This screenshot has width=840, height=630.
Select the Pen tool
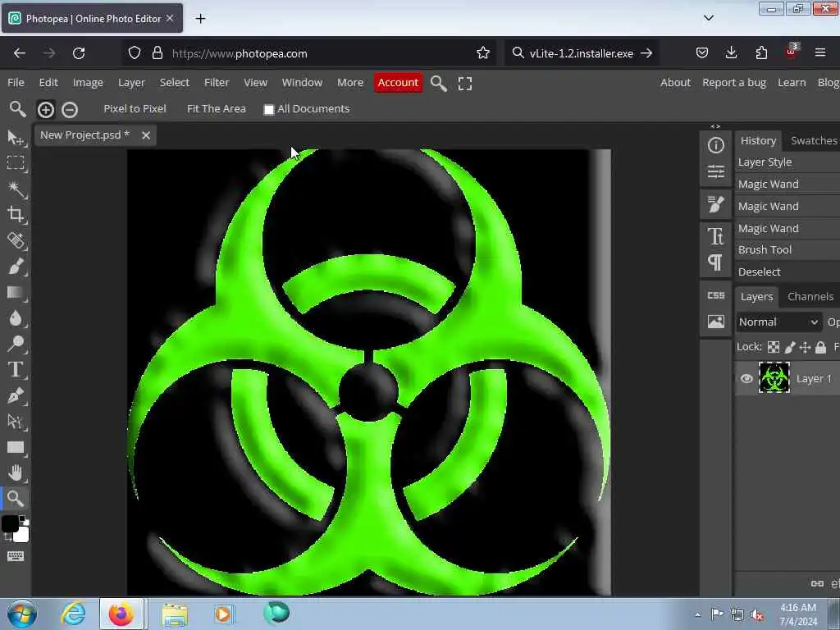pos(16,395)
